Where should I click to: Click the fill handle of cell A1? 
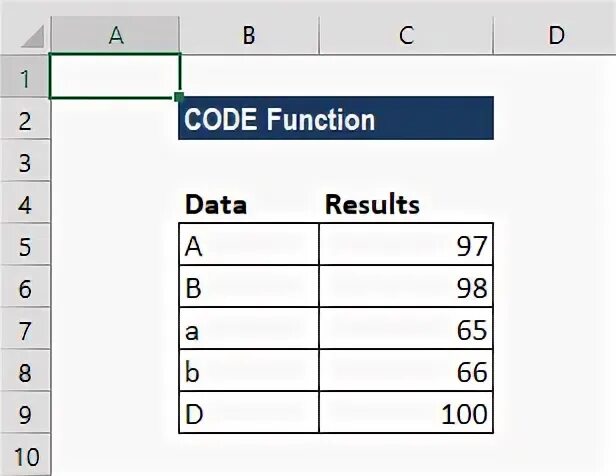pos(179,97)
